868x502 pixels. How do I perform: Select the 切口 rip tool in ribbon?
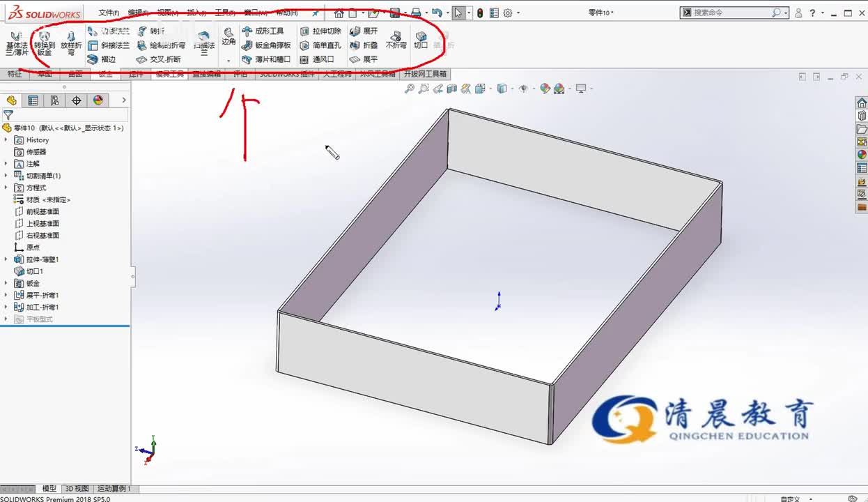(421, 40)
